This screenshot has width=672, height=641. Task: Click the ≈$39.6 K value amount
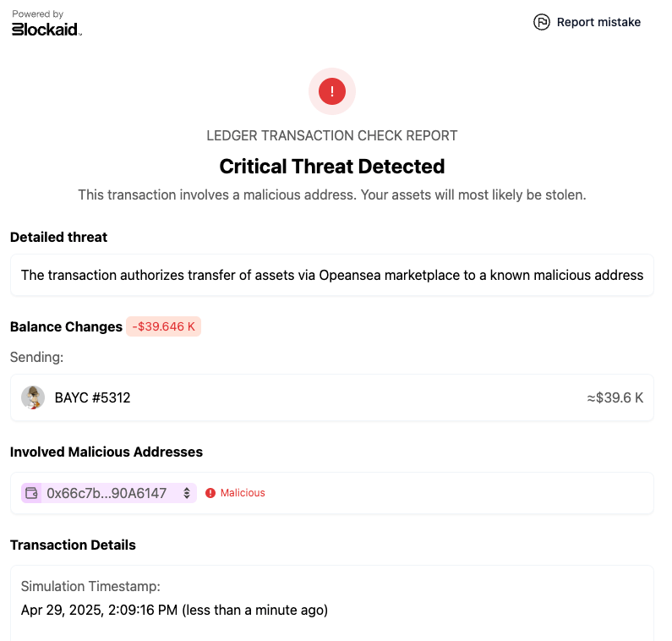(x=615, y=398)
